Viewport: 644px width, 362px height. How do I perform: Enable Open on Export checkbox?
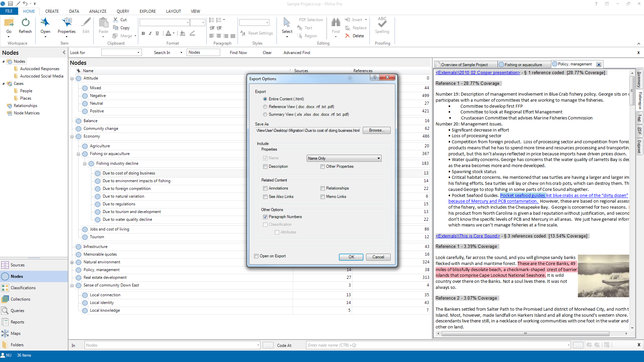point(256,256)
